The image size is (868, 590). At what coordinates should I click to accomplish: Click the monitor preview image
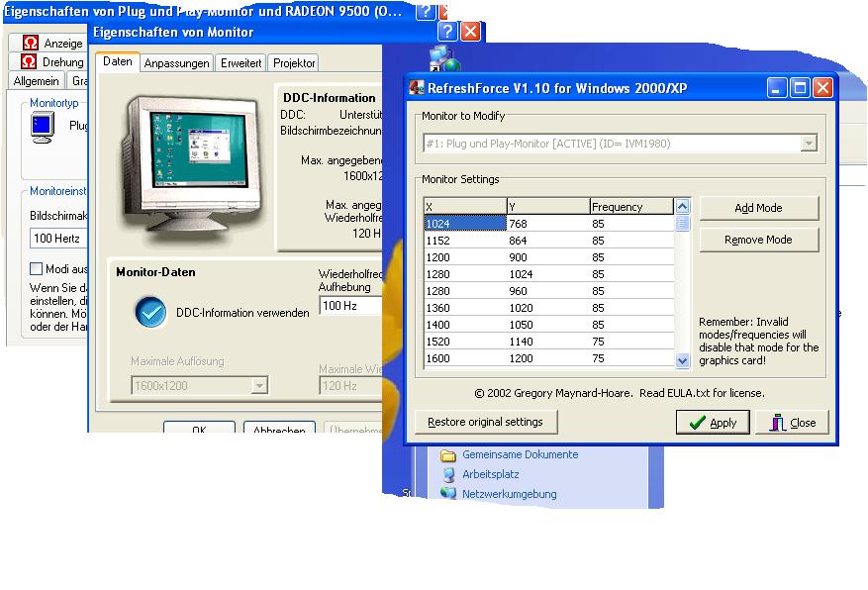192,165
